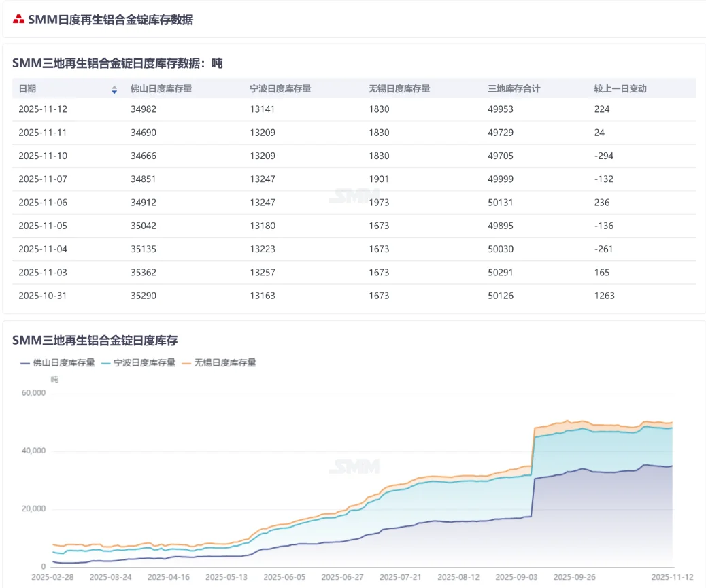Click chart x-axis label 2025-06-05
The height and width of the screenshot is (588, 706).
(x=284, y=577)
